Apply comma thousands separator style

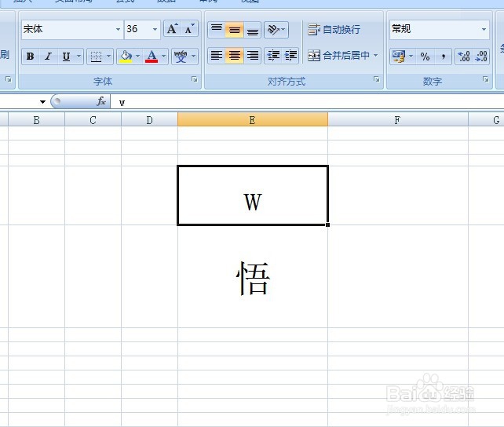click(444, 57)
